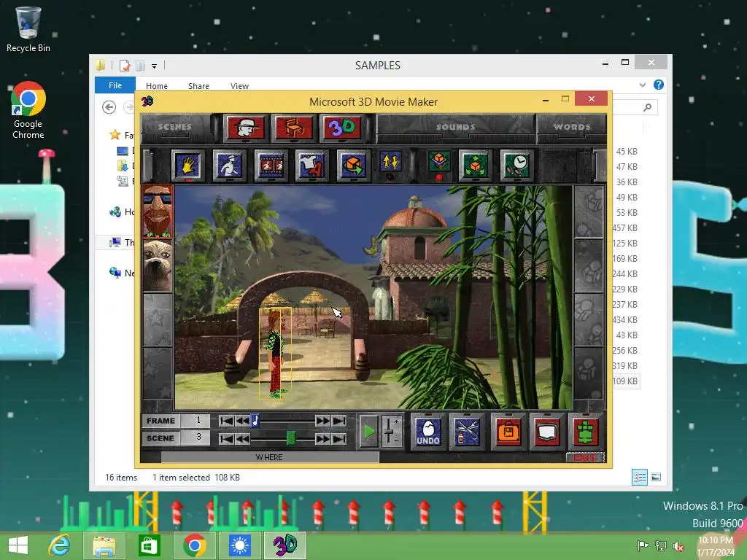Open Internet Explorer from the taskbar
The width and height of the screenshot is (747, 560).
pyautogui.click(x=59, y=545)
